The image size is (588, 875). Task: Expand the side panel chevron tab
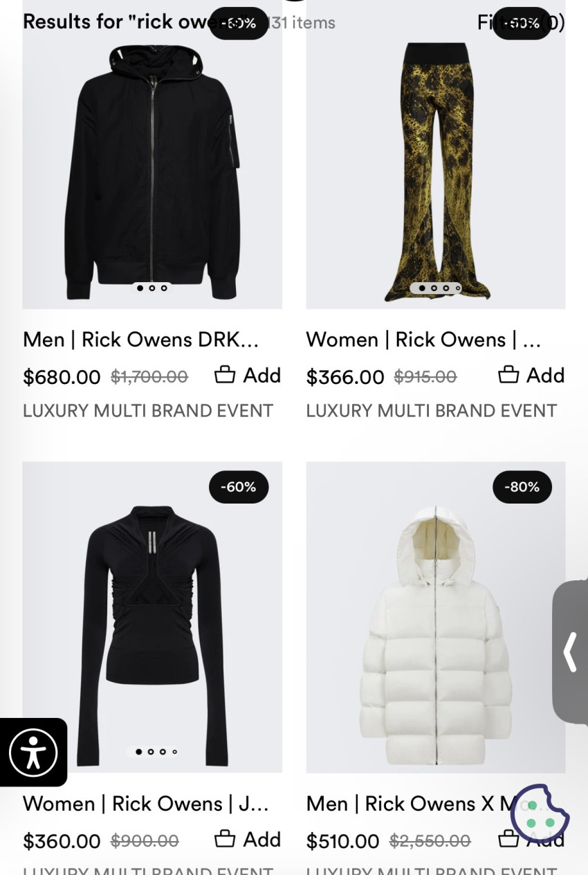[570, 652]
